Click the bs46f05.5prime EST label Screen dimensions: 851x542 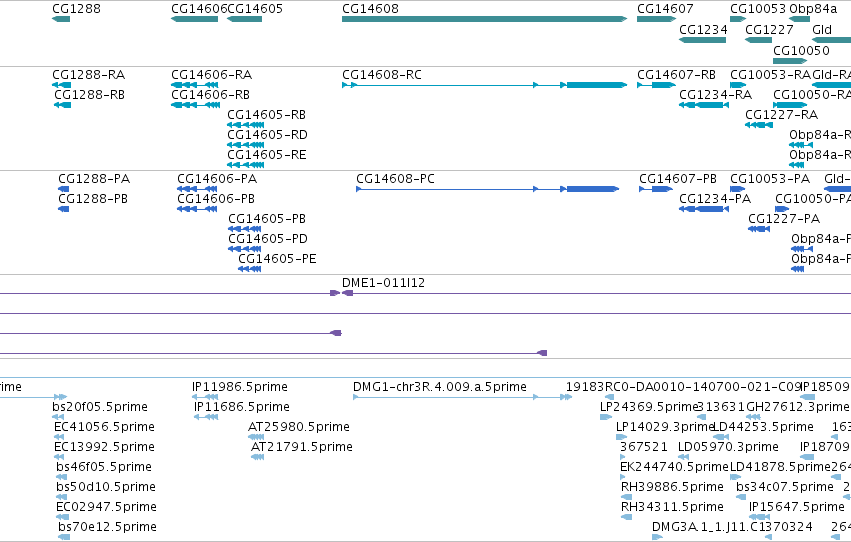click(x=104, y=467)
